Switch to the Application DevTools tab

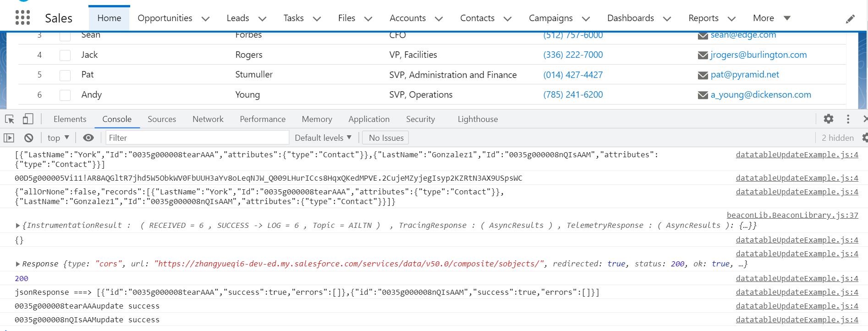pyautogui.click(x=369, y=119)
